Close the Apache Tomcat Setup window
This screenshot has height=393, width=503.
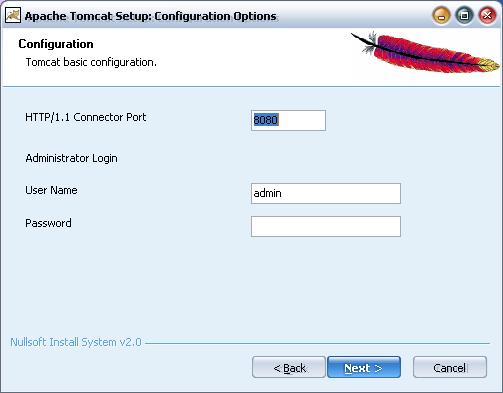[487, 16]
